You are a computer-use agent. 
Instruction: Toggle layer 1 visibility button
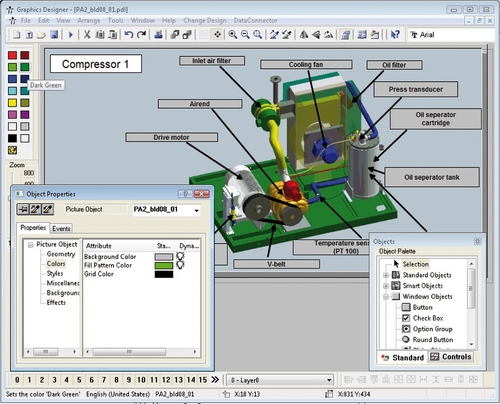click(x=29, y=380)
